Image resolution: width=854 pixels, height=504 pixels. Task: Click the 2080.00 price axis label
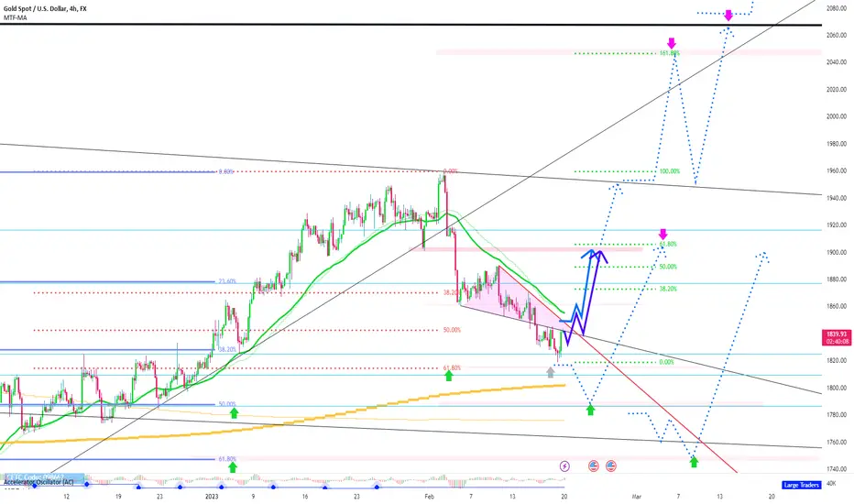pyautogui.click(x=836, y=9)
